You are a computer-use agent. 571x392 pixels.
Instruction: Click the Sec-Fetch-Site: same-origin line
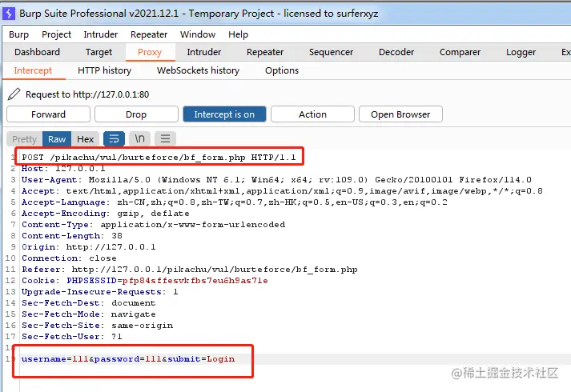[97, 326]
